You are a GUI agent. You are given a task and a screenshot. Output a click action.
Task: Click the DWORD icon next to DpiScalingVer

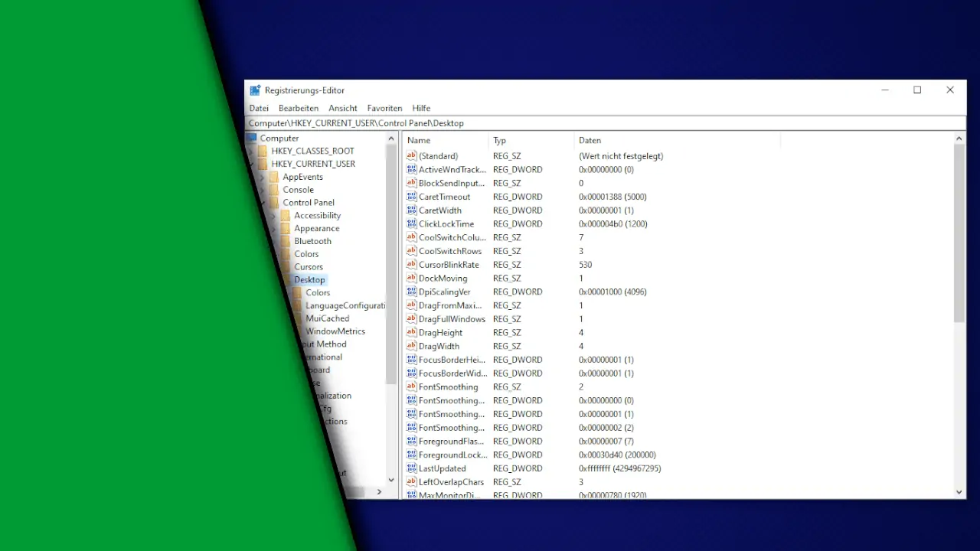click(412, 292)
